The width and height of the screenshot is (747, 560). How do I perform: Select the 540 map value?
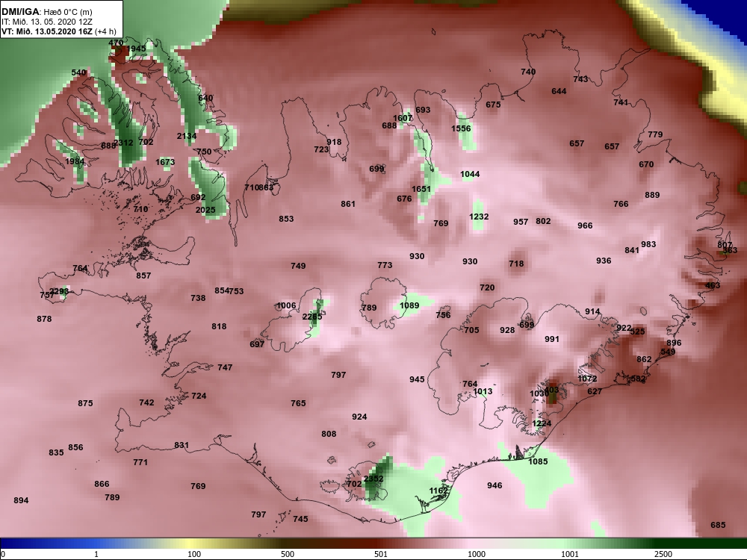[x=78, y=73]
